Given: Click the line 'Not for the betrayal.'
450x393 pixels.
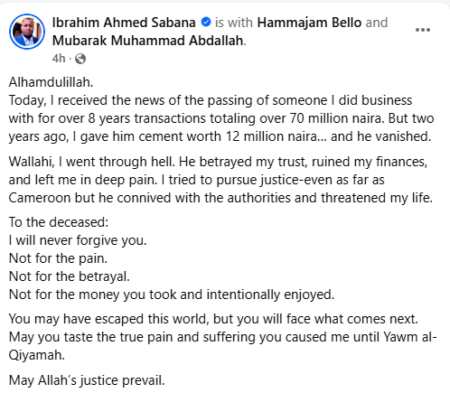Looking at the screenshot, I should pos(69,276).
